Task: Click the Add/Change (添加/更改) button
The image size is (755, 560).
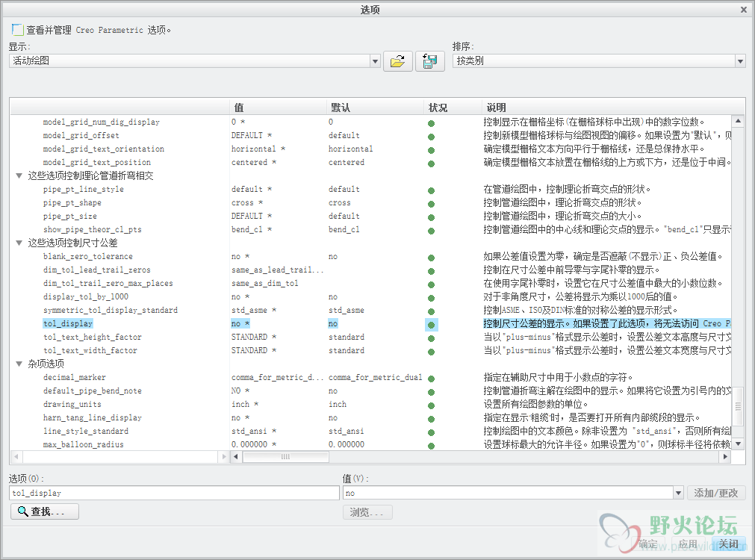Action: point(716,493)
